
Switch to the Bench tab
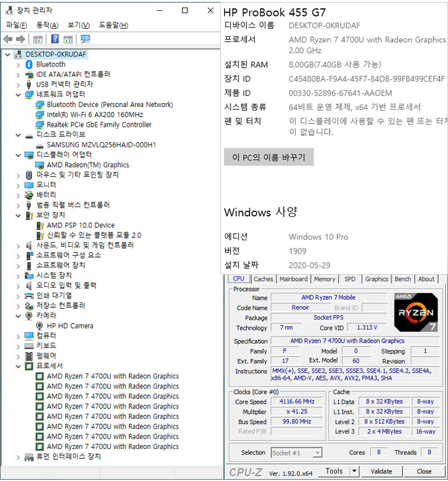403,279
